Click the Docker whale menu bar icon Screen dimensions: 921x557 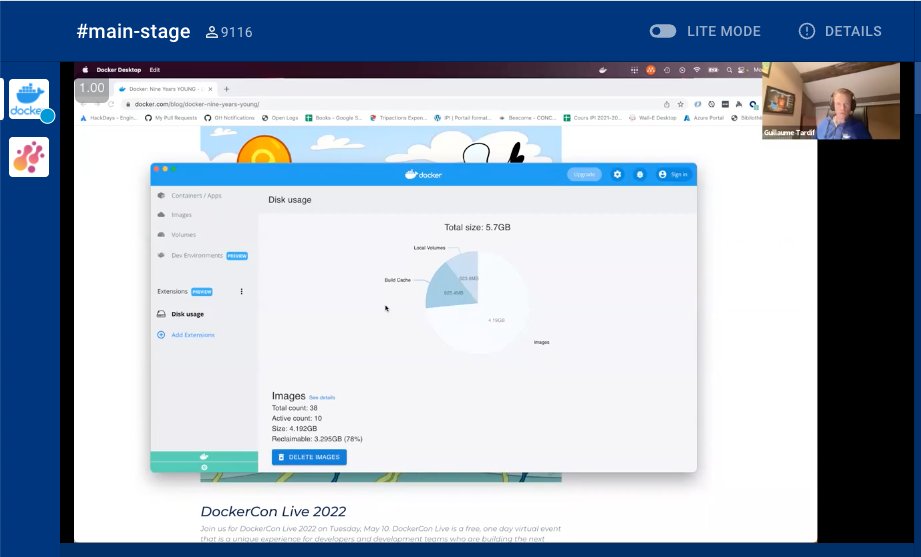(x=603, y=70)
